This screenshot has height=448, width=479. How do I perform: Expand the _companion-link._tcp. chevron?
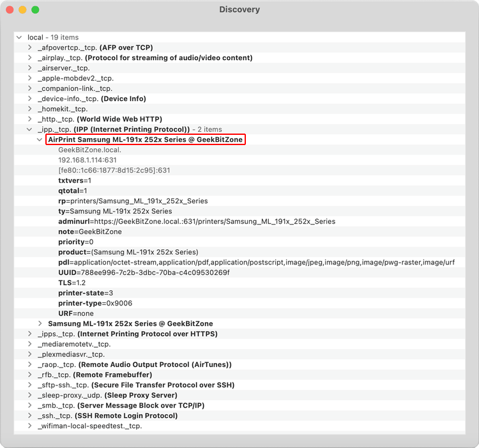pyautogui.click(x=29, y=88)
